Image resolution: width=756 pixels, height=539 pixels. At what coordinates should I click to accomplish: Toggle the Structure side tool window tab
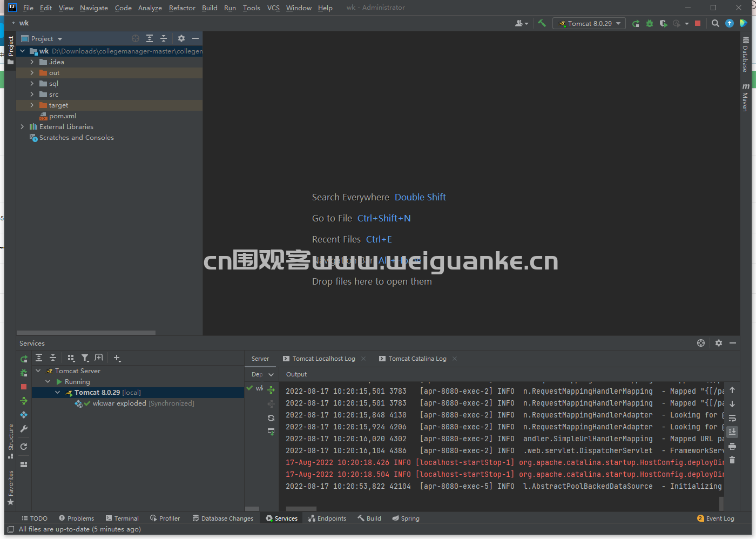(10, 441)
